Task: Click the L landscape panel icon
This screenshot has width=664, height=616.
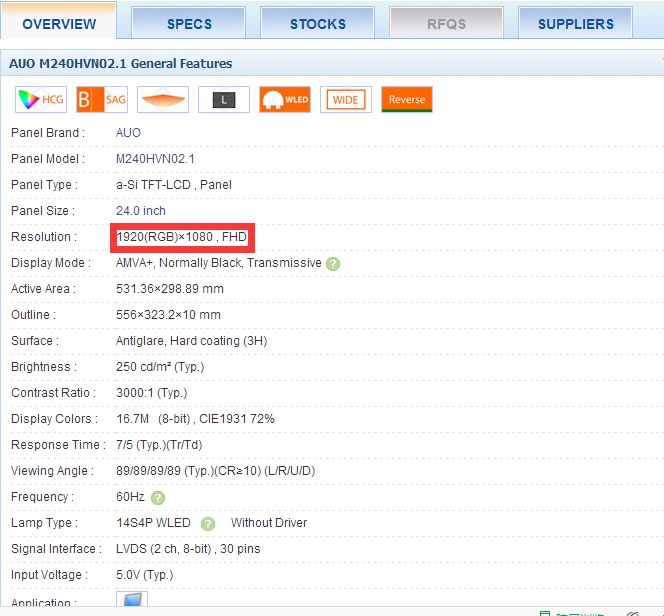Action: point(224,99)
